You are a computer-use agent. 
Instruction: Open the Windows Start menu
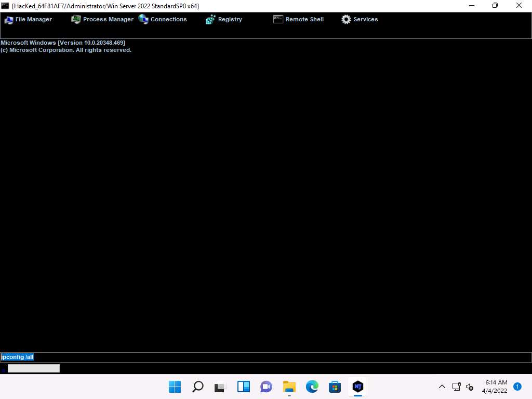pyautogui.click(x=175, y=387)
